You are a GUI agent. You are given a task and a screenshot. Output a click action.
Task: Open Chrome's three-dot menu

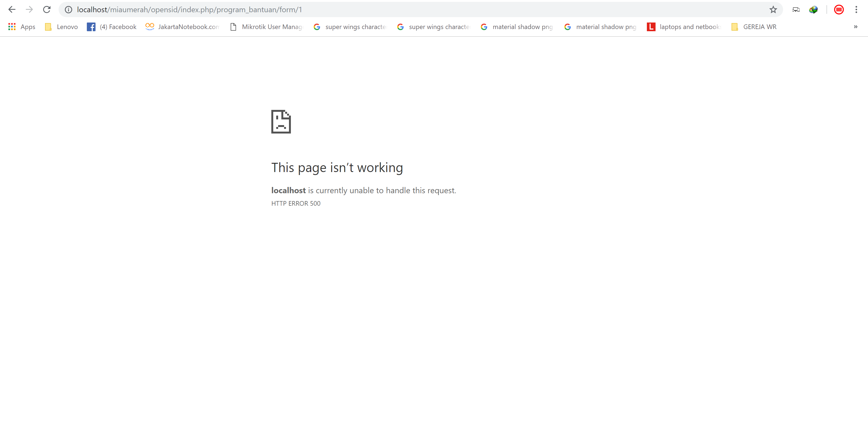tap(856, 9)
